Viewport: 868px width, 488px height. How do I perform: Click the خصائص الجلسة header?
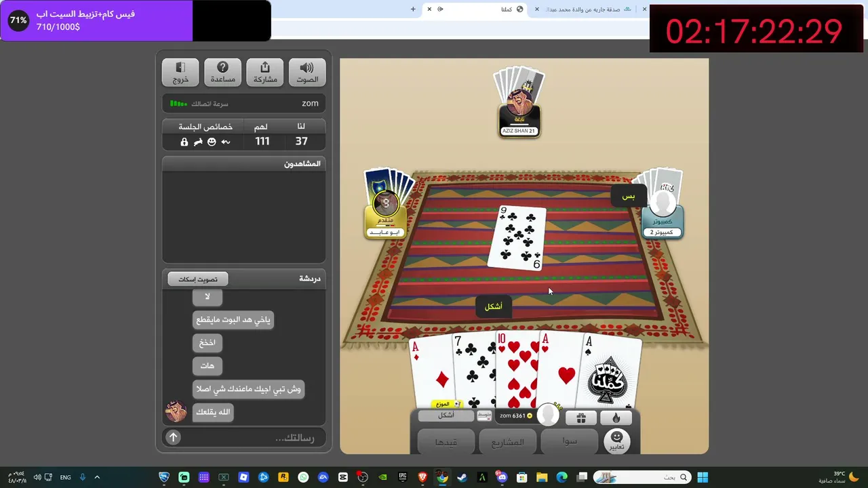205,127
